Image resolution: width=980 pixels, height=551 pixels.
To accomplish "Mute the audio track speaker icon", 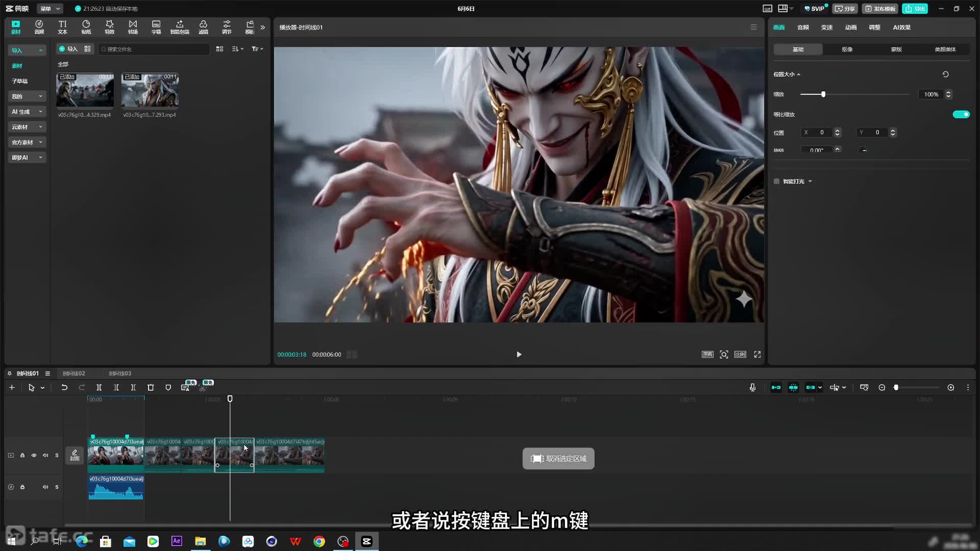I will 45,487.
